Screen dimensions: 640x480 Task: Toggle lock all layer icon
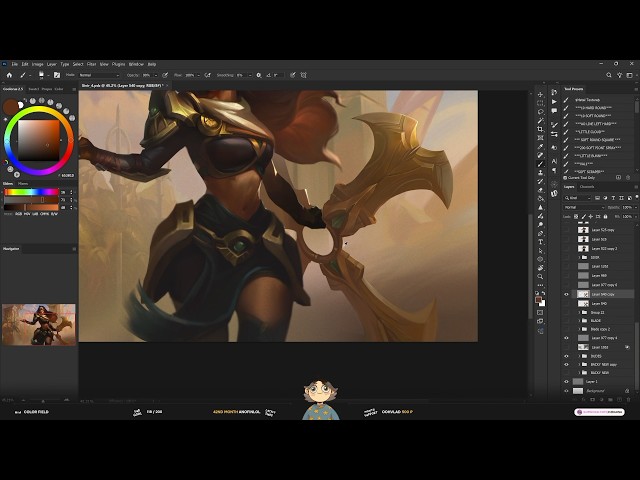coord(605,217)
